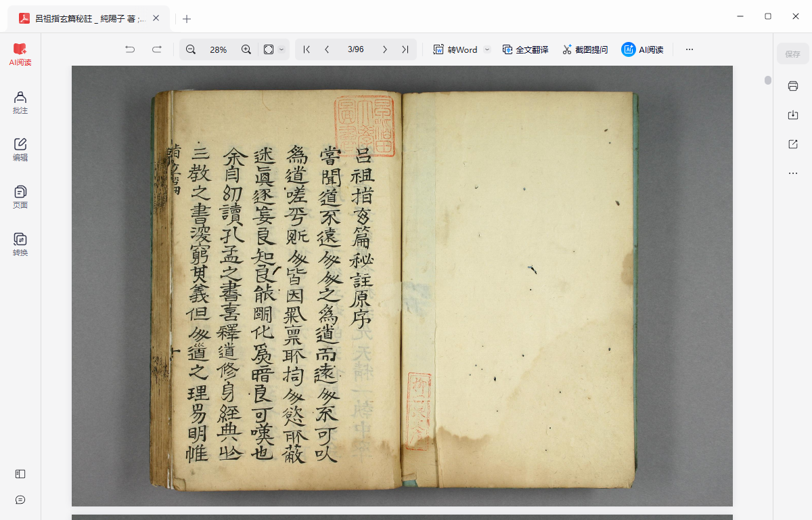Open the toolbar more options ellipsis
Screen dimensions: 812x520
click(690, 49)
